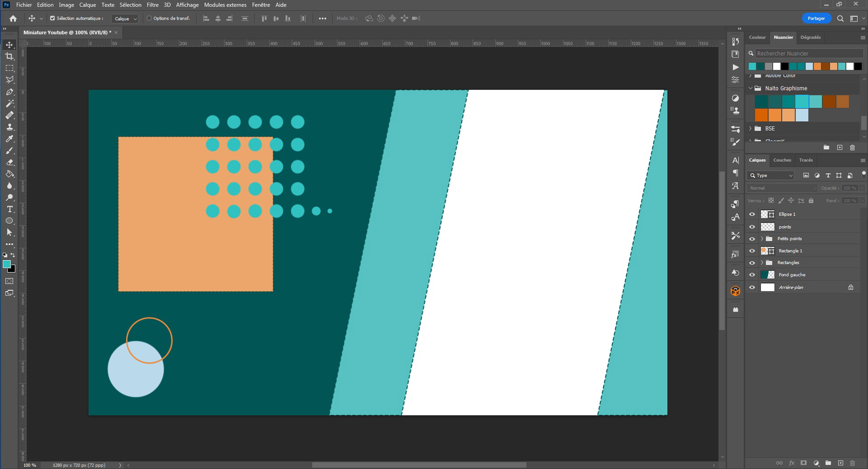Pick the light blue Naito Graphisme swatch
Viewport: 868px width, 469px height.
(802, 115)
